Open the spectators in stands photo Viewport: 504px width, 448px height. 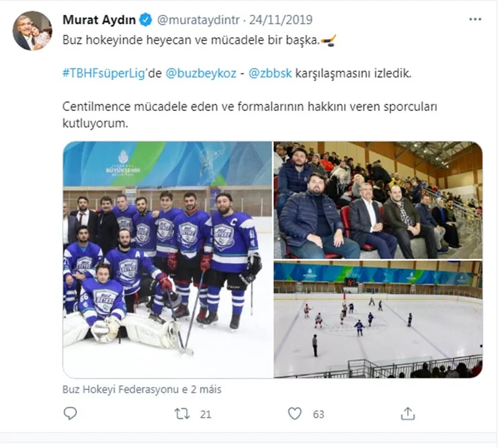(x=378, y=200)
